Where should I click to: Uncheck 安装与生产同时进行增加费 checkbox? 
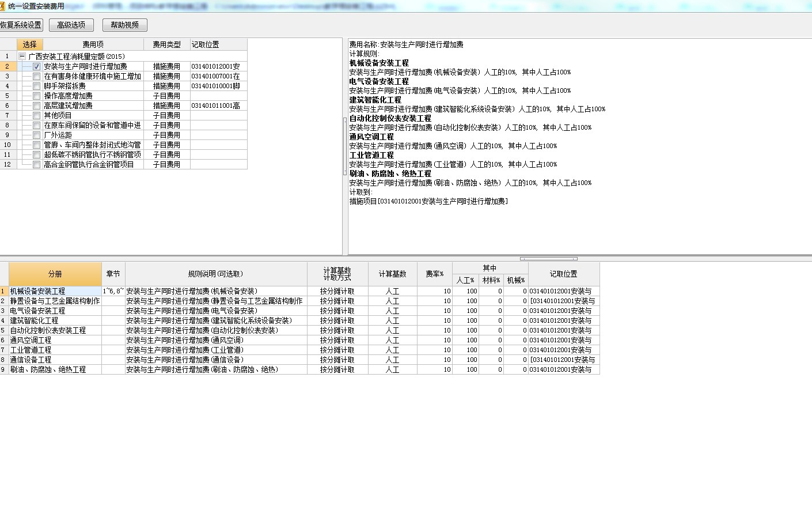[37, 66]
